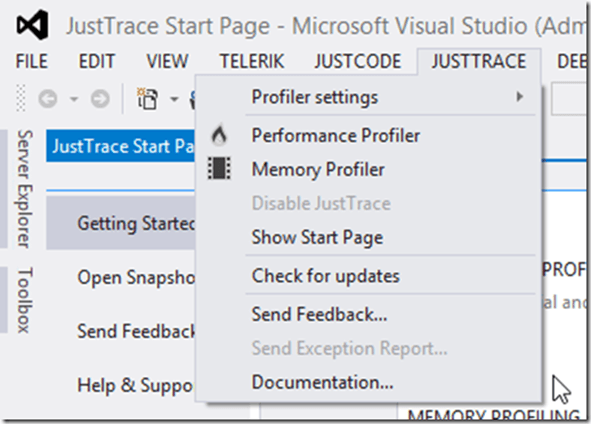The height and width of the screenshot is (424, 591).
Task: Click the memory chip icon beside Memory Profiler
Action: tap(219, 168)
